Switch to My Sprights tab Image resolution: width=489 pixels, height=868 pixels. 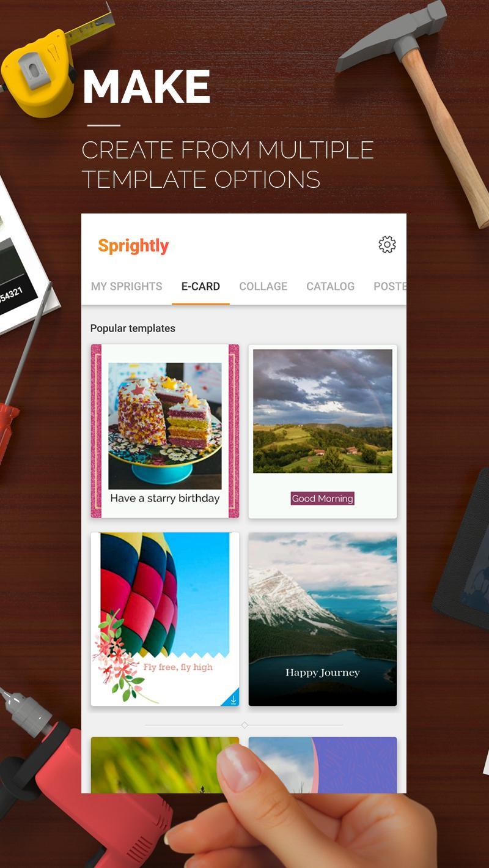click(127, 286)
